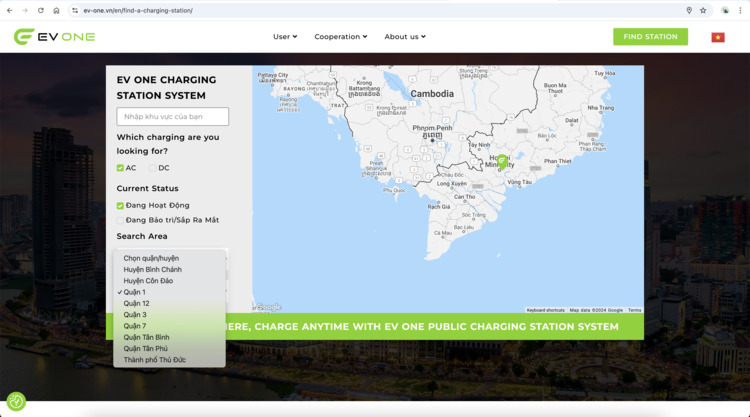Click in the area search input field

[x=173, y=117]
